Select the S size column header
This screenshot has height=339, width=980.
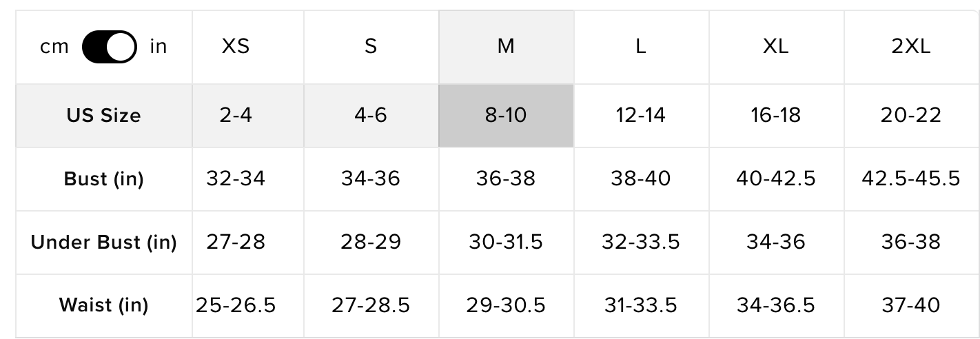coord(371,47)
